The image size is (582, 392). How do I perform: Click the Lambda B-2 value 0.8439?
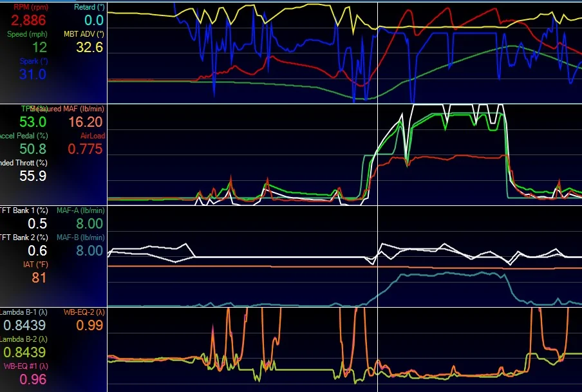24,353
